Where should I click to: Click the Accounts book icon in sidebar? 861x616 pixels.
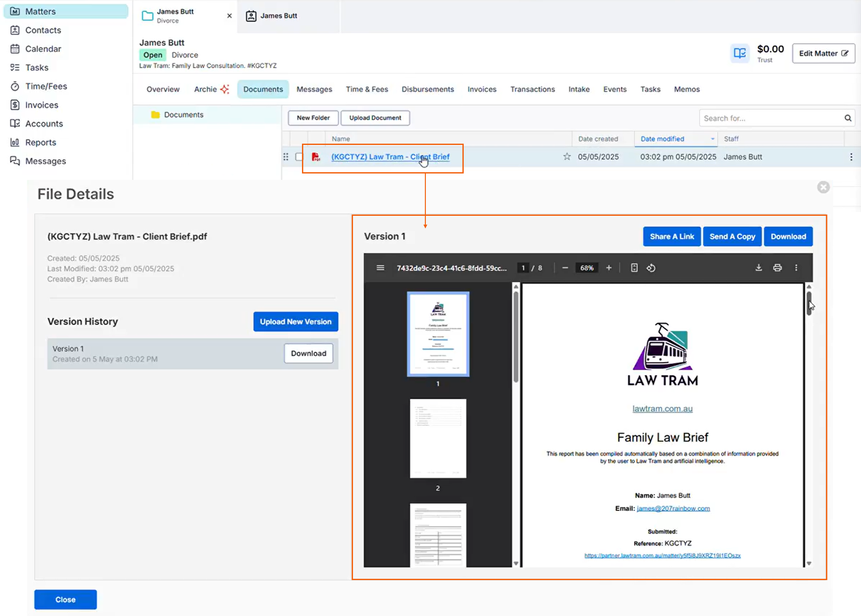tap(15, 123)
